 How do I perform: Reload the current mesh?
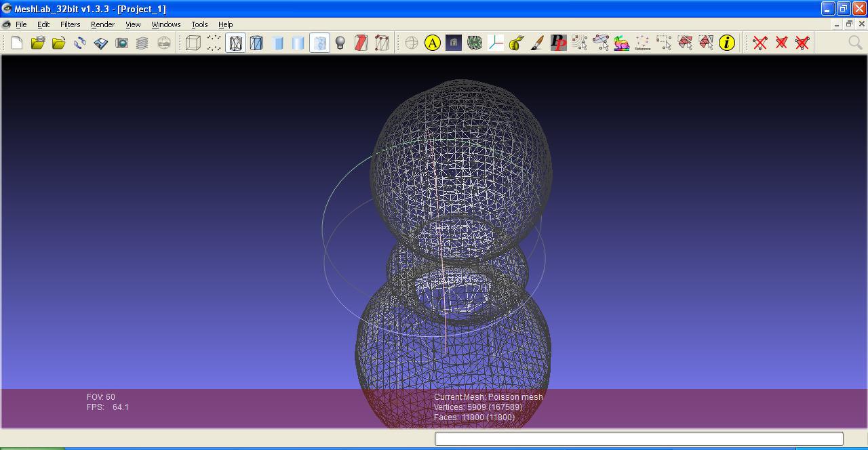(x=80, y=43)
